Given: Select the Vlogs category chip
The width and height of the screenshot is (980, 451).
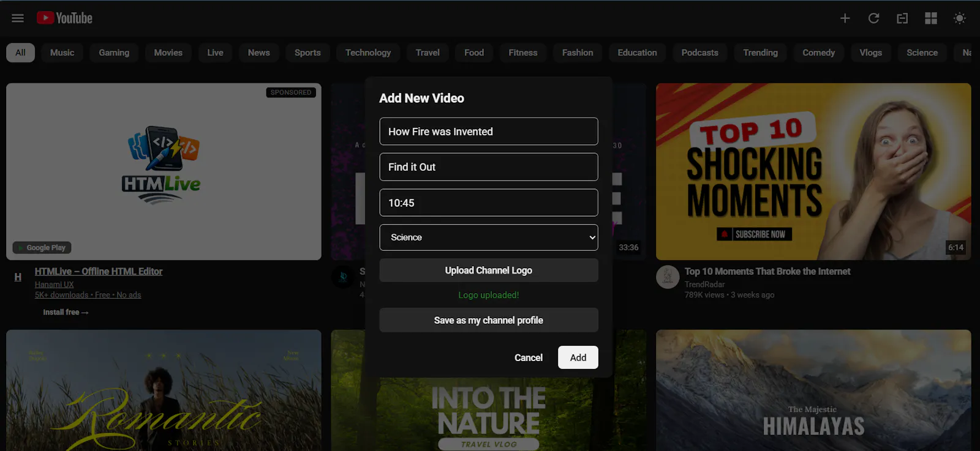Looking at the screenshot, I should pos(870,53).
